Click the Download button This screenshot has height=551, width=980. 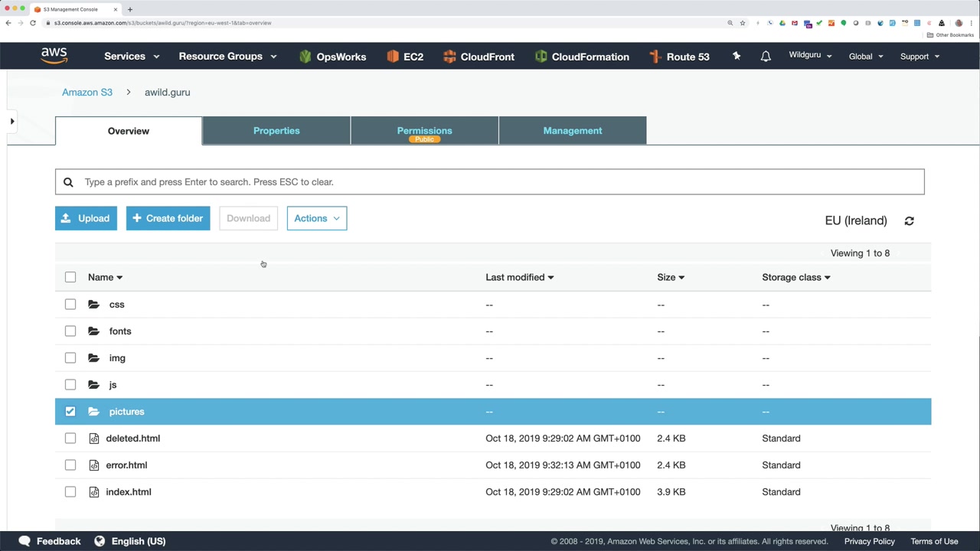pyautogui.click(x=248, y=218)
